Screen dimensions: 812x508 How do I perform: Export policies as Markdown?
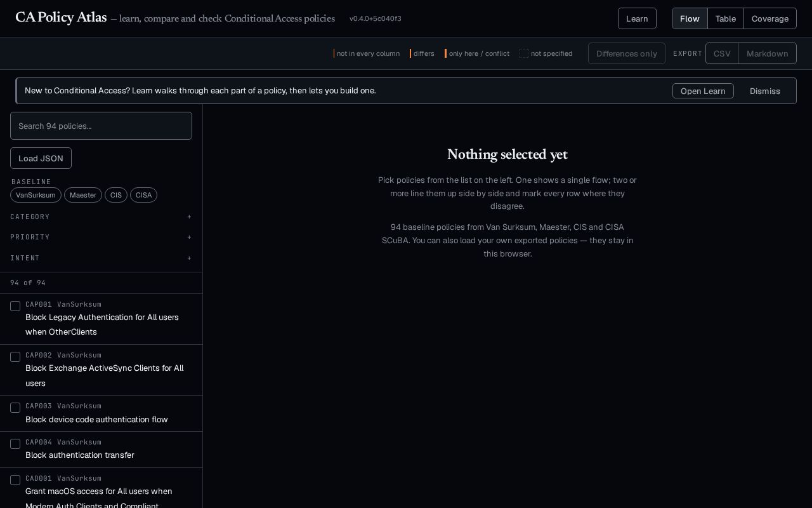point(768,53)
